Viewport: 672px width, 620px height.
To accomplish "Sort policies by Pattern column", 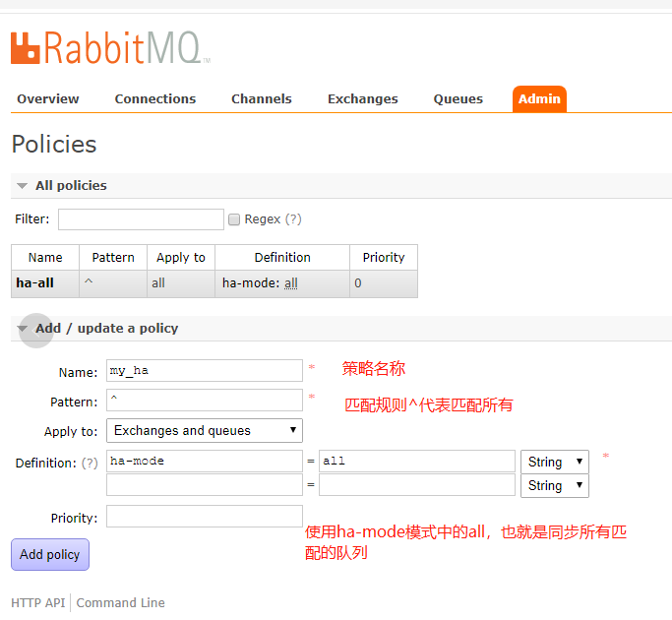I will [x=113, y=257].
